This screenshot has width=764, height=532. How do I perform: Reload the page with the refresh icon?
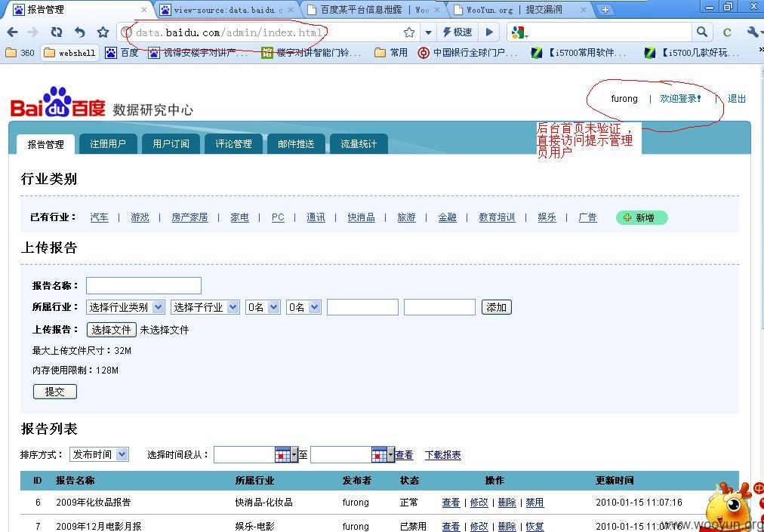[57, 32]
